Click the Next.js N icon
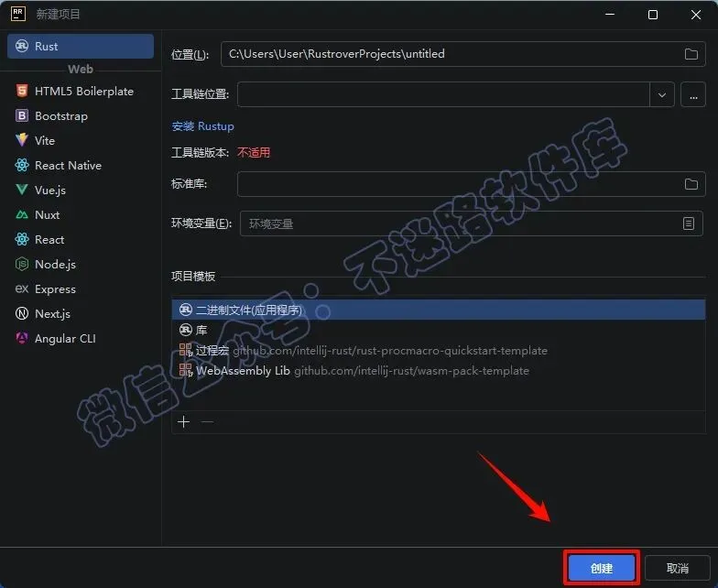The width and height of the screenshot is (718, 588). [x=22, y=313]
